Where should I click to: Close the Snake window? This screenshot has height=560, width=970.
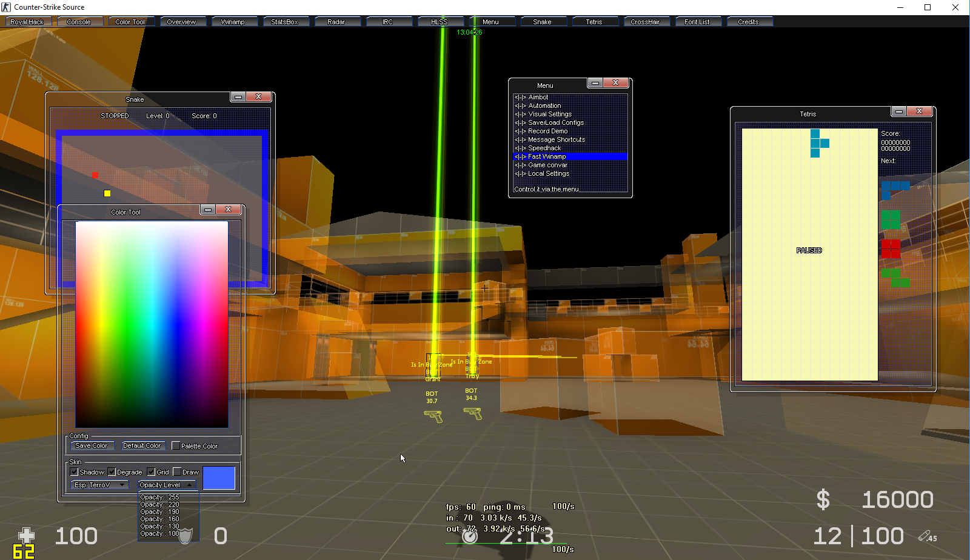(259, 97)
